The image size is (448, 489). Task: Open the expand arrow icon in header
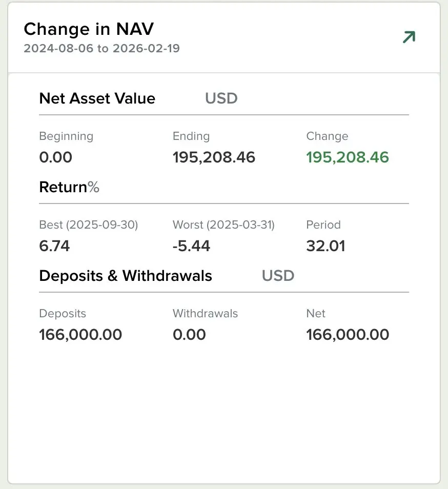[x=409, y=37]
